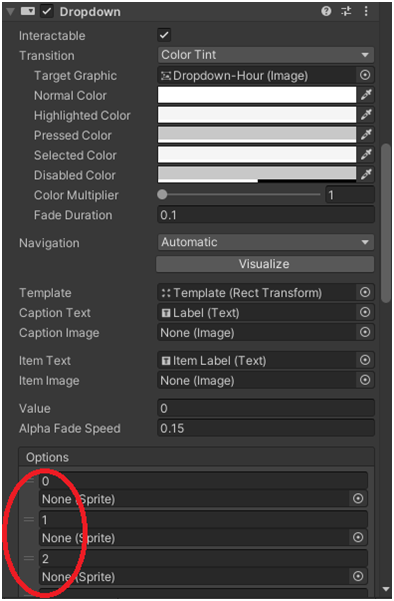Open the Highlighted Color swatch
This screenshot has width=394, height=601.
[257, 115]
